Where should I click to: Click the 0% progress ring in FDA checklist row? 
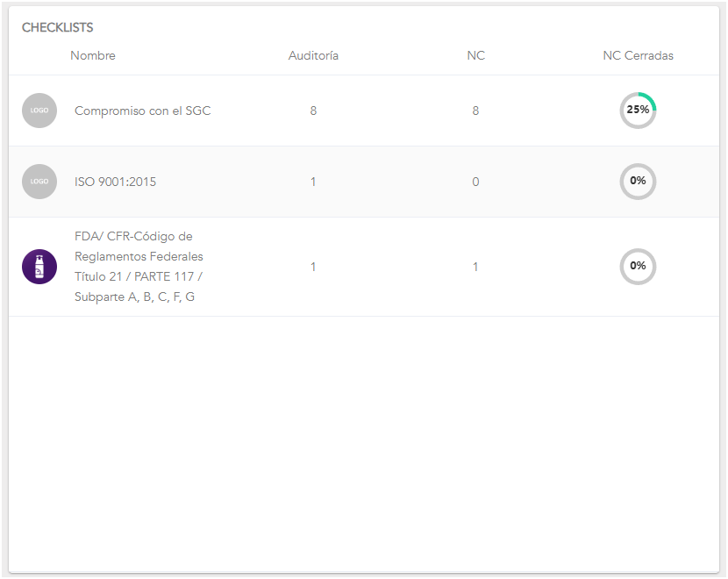point(638,267)
